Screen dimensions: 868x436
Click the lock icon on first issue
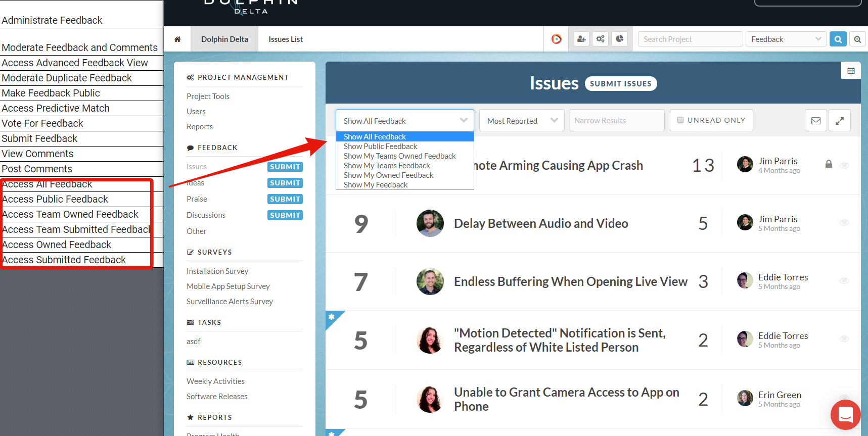click(x=829, y=164)
